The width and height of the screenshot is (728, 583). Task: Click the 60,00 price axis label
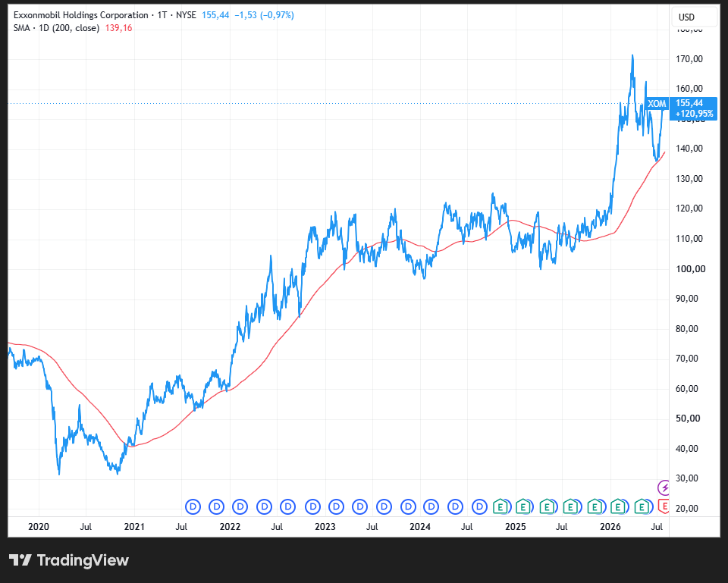[687, 388]
